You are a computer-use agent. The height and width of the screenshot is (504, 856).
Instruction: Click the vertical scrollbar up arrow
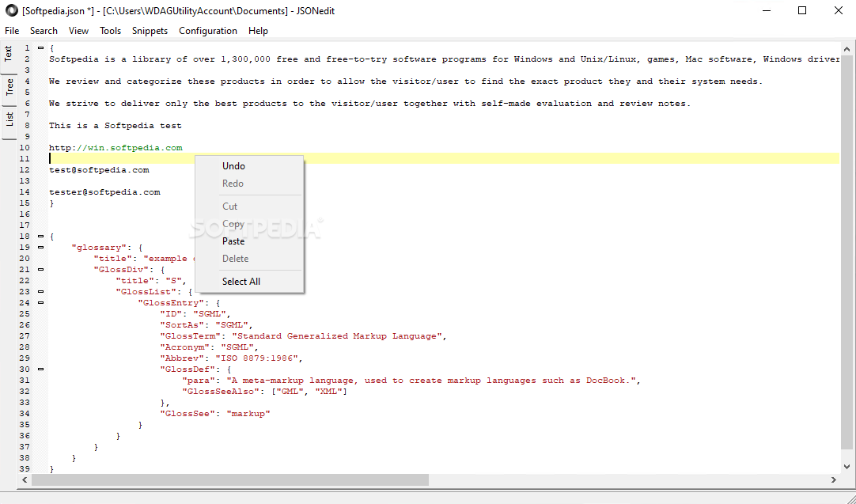tap(847, 49)
